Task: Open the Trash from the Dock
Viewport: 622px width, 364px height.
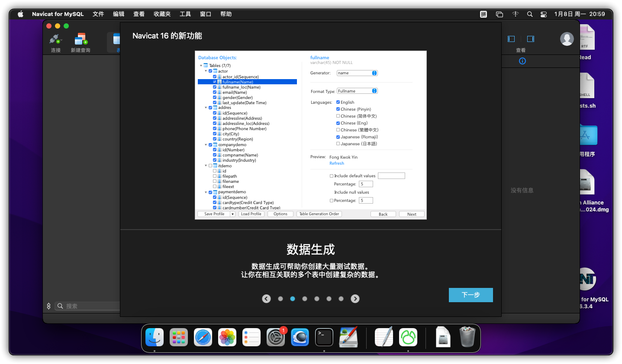Action: (467, 337)
